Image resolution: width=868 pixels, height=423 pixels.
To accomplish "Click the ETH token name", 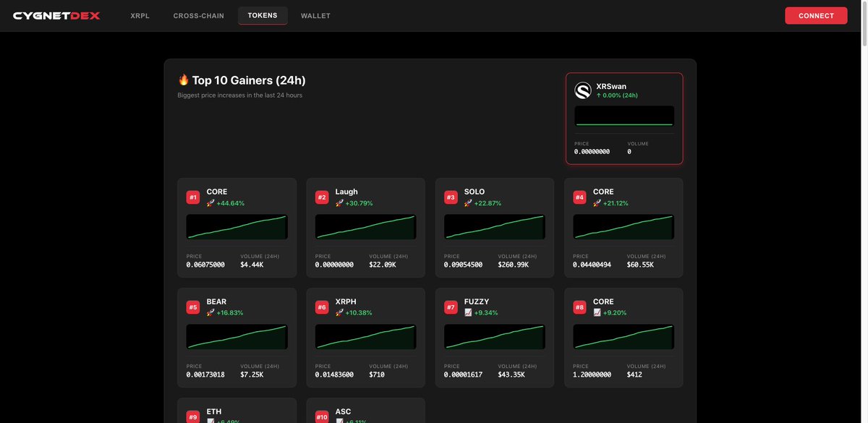I will [214, 411].
